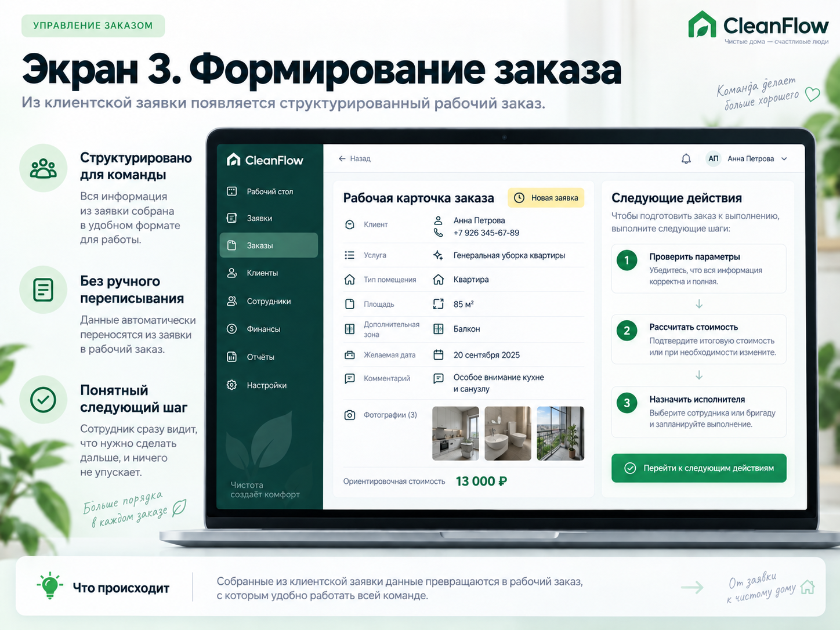Click the Финансы coin icon in sidebar
The image size is (840, 630).
[x=232, y=329]
